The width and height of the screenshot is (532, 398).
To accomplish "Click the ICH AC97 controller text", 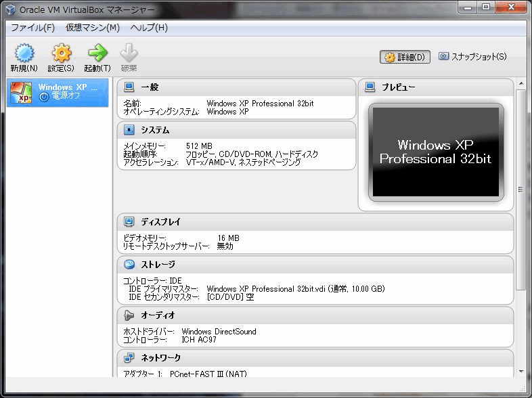I will 199,339.
